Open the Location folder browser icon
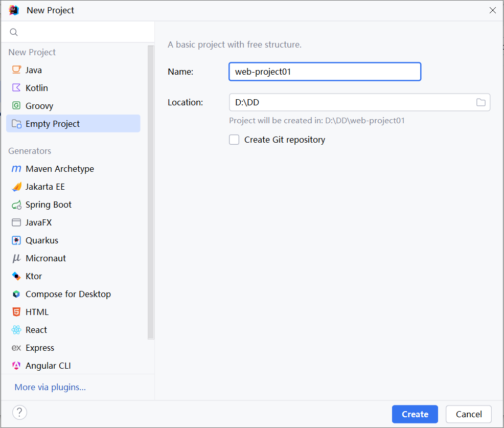504x428 pixels. pyautogui.click(x=480, y=102)
